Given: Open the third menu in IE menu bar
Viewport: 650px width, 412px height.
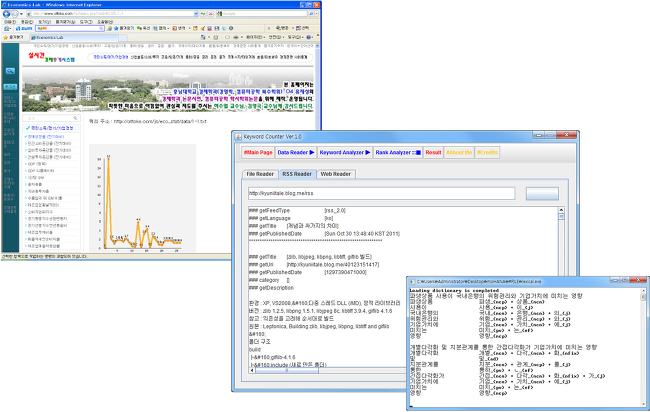Looking at the screenshot, I should point(44,22).
